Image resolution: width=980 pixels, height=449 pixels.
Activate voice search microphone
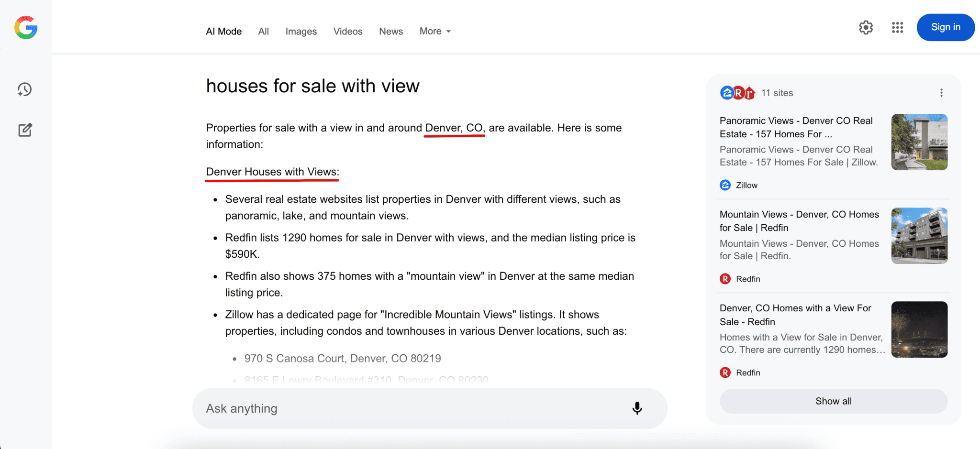(637, 408)
